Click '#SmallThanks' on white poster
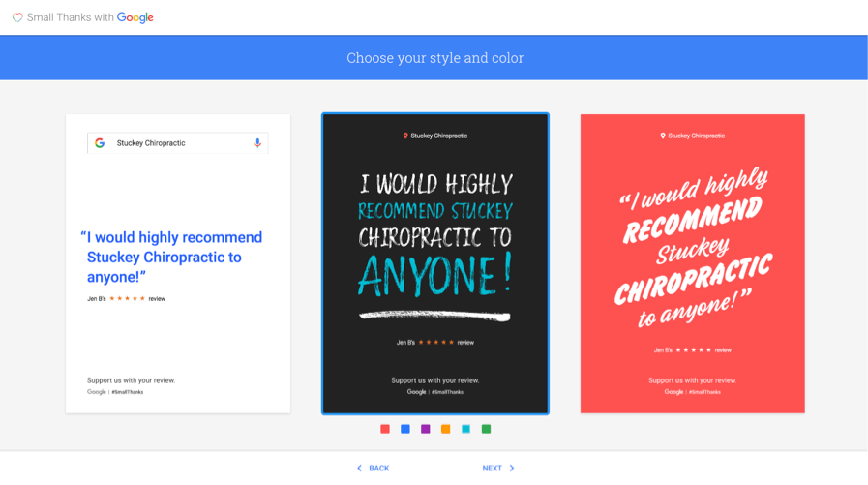868x485 pixels. point(128,392)
